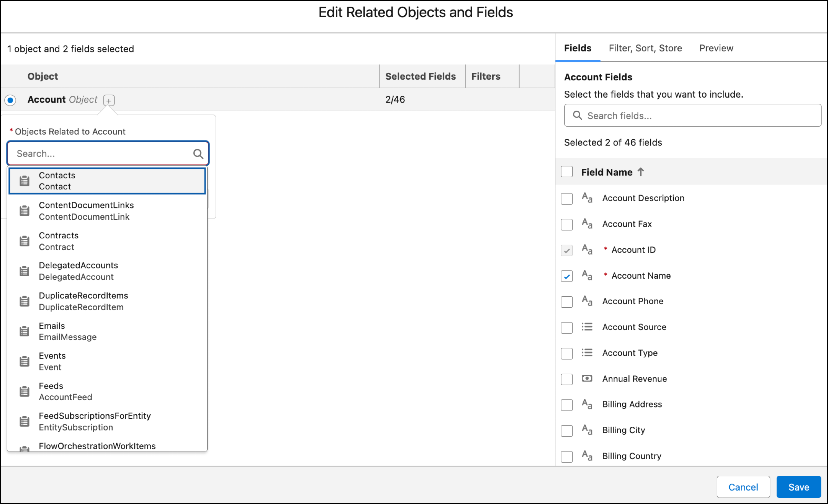Click the text-type icon for Billing City
Screen dimensions: 828x504
click(x=587, y=430)
